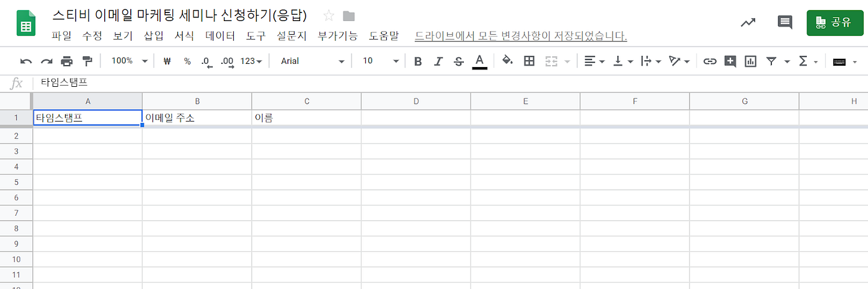Select column A header
868x289 pixels.
coord(87,101)
